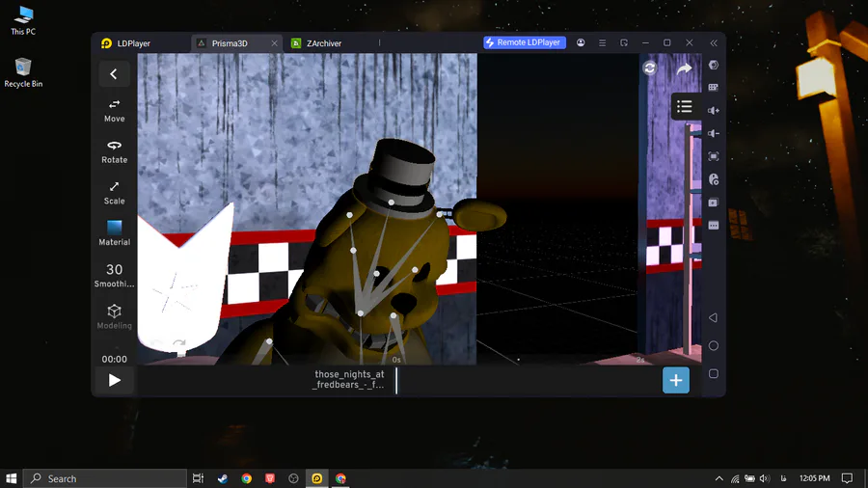
Task: Show hidden system tray icons
Action: pos(719,478)
